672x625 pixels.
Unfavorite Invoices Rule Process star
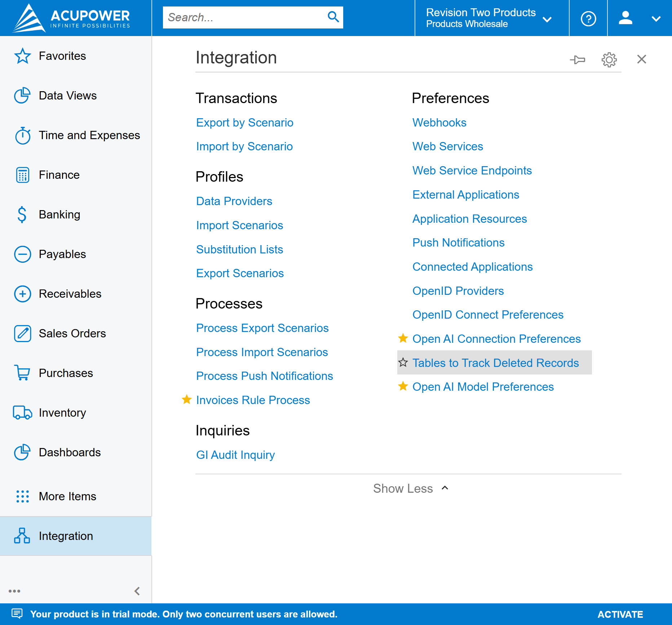coord(187,400)
